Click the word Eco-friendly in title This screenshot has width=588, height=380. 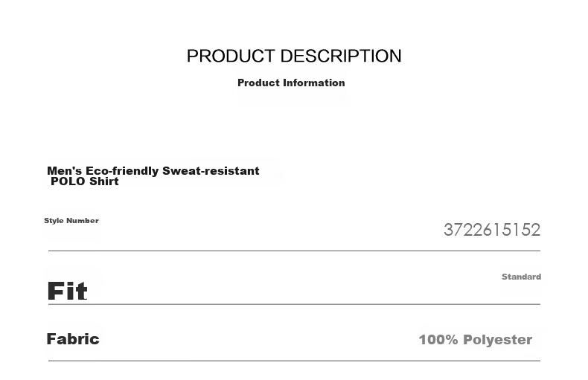click(122, 171)
